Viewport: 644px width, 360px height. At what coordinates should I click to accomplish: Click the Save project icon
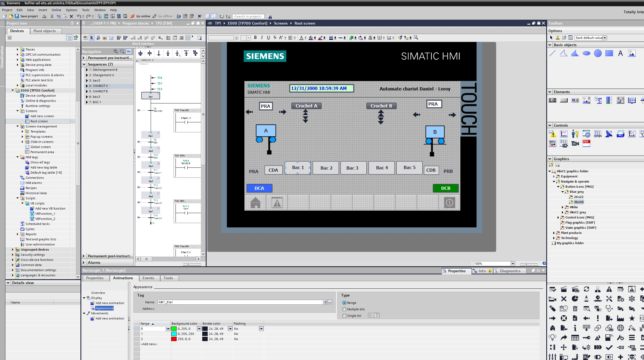[17, 16]
